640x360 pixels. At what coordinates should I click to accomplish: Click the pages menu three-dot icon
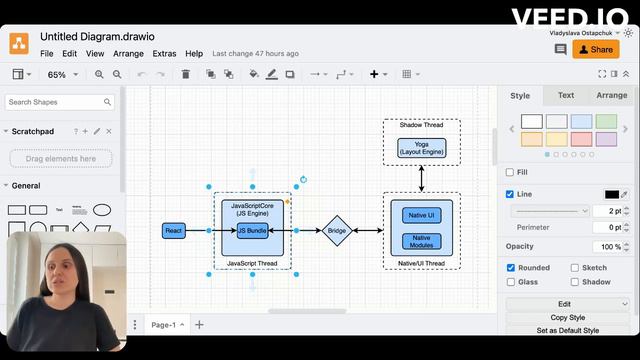[x=135, y=325]
